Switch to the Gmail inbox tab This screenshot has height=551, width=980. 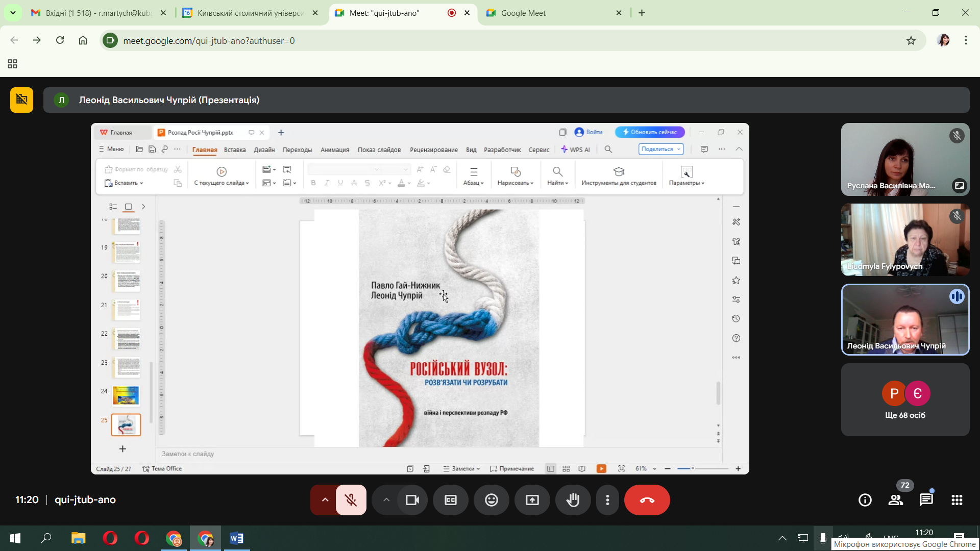click(98, 13)
